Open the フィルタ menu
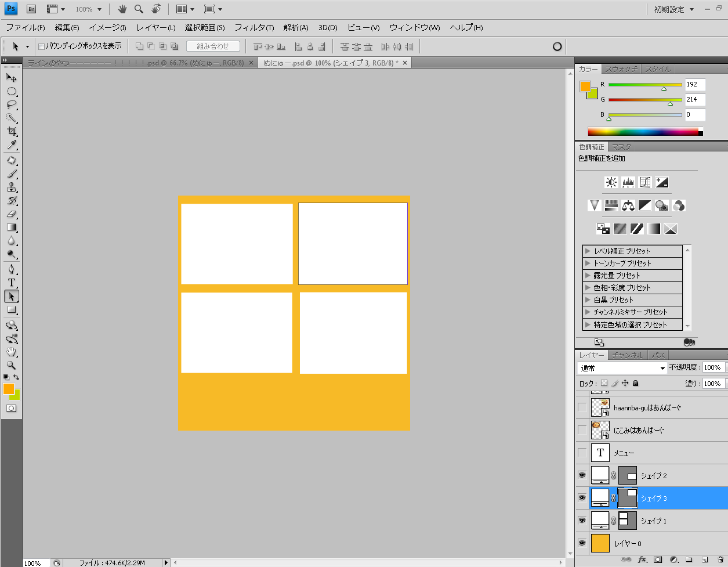 tap(254, 27)
